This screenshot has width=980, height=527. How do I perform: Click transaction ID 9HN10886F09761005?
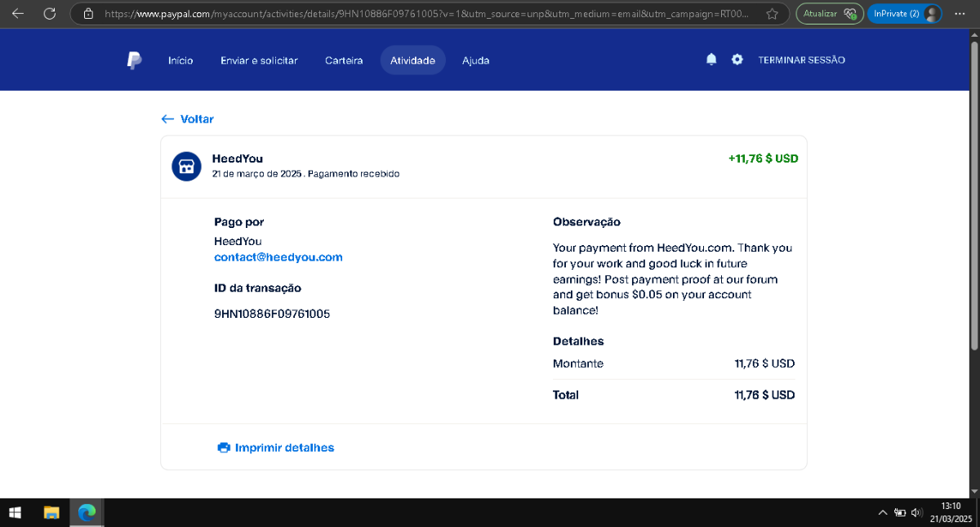pos(272,314)
